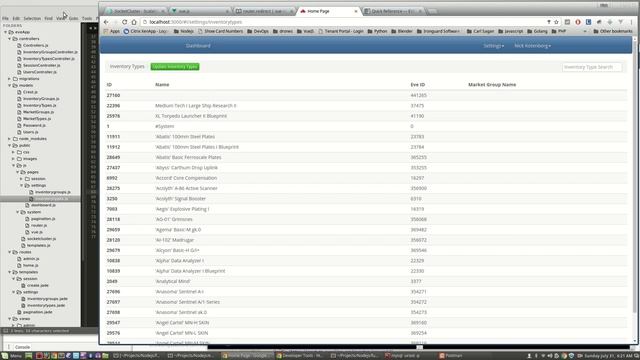Open the Tools menu in the editor
The image size is (640, 360).
pos(87,18)
